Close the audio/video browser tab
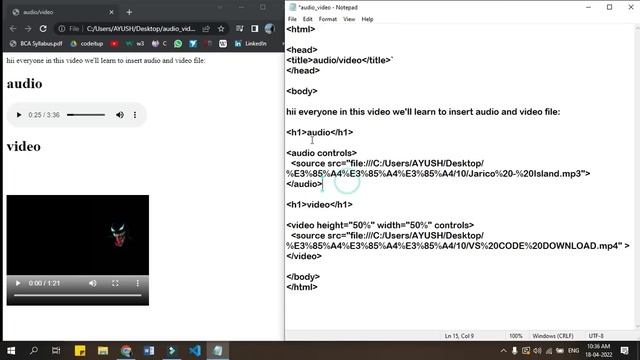The height and width of the screenshot is (360, 640). [x=111, y=12]
